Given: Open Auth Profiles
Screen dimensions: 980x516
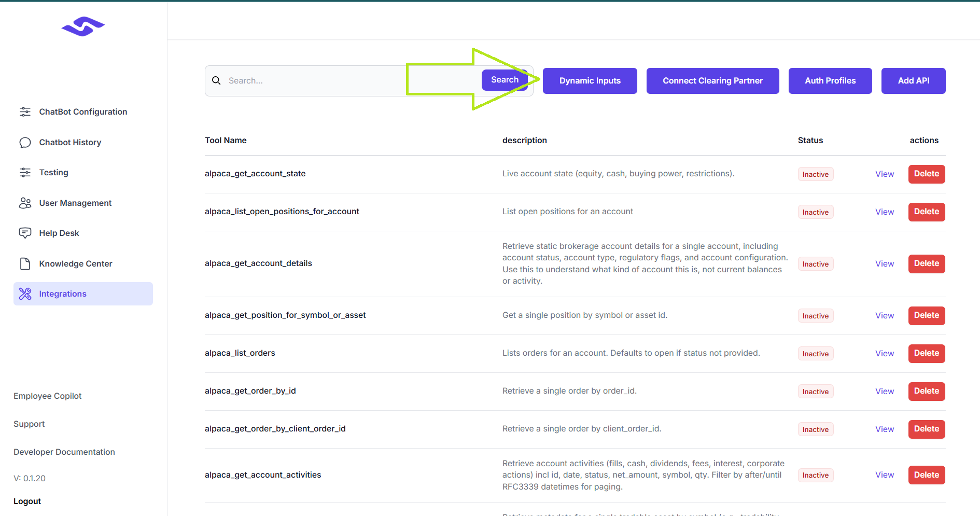Looking at the screenshot, I should [830, 81].
